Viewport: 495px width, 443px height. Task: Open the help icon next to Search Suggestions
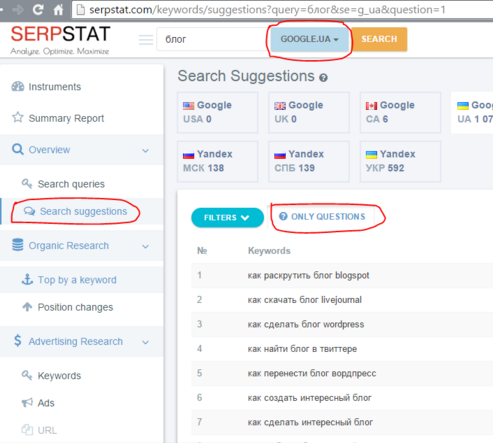pyautogui.click(x=323, y=78)
